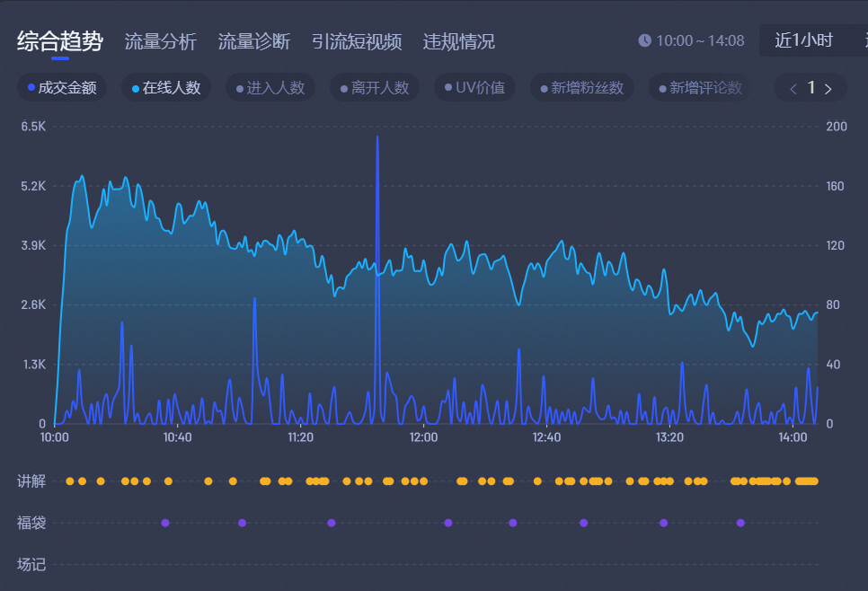Open the 近1小时 time range selector
Screen dimensions: 868x591
[x=802, y=40]
